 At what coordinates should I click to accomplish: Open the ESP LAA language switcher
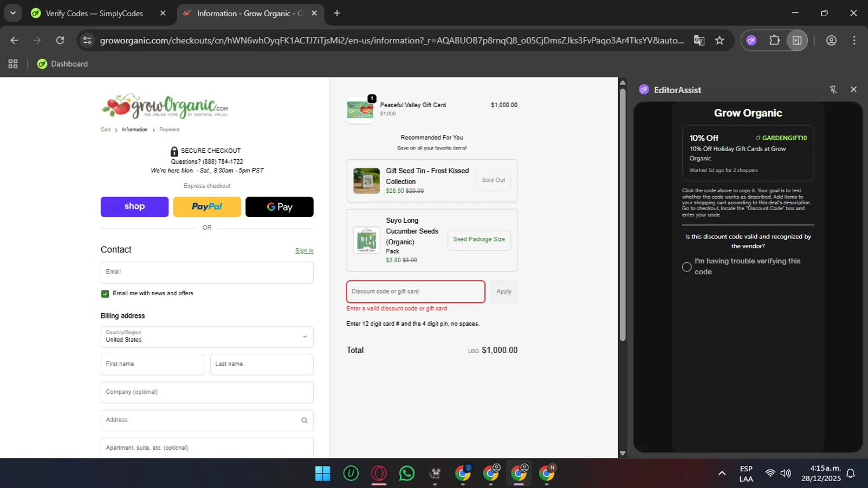point(746,474)
